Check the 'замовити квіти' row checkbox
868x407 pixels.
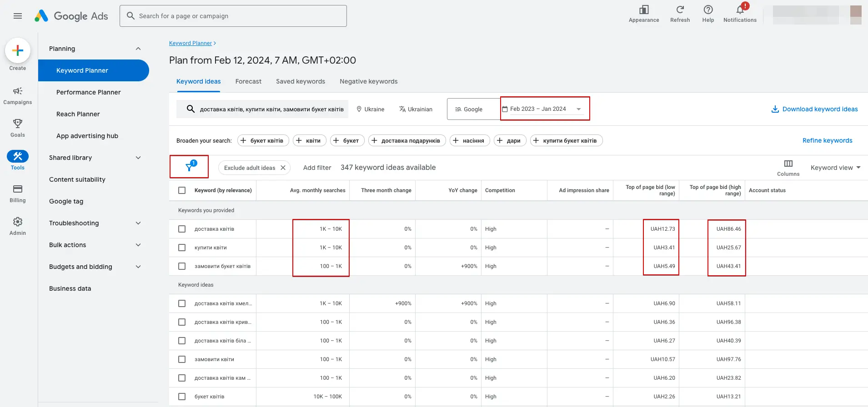(x=182, y=359)
